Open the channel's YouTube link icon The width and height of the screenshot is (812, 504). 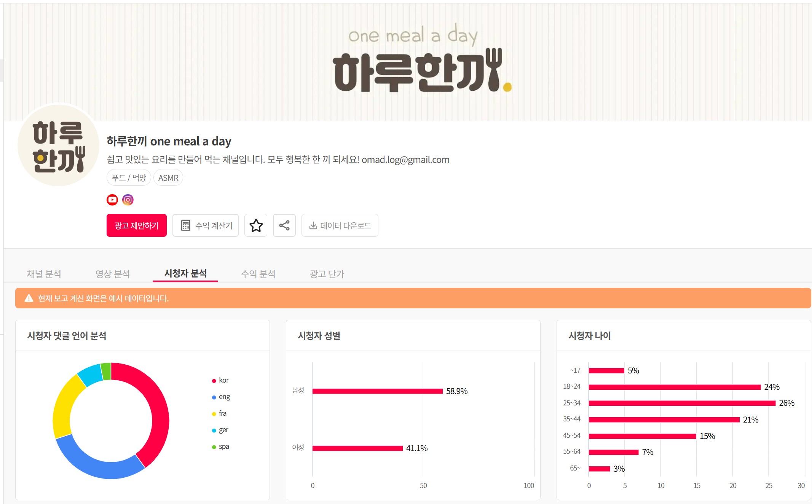(x=112, y=199)
